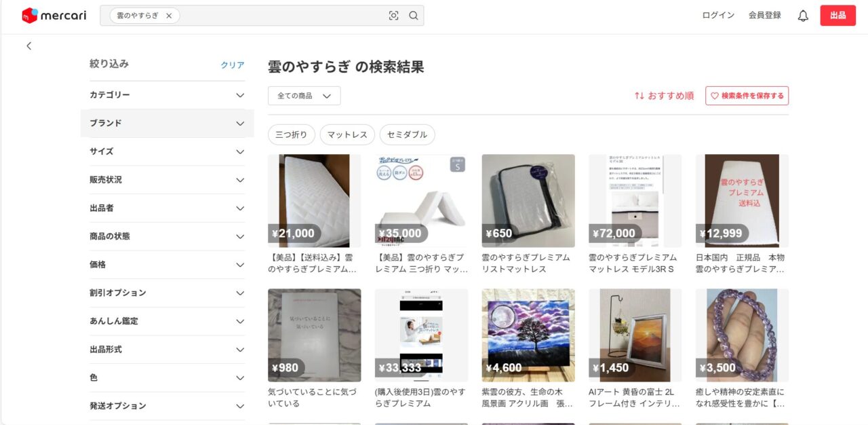Click title (購入後使用3日)雲のやすらぎプレミアム
Viewport: 868px width, 425px height.
point(420,398)
